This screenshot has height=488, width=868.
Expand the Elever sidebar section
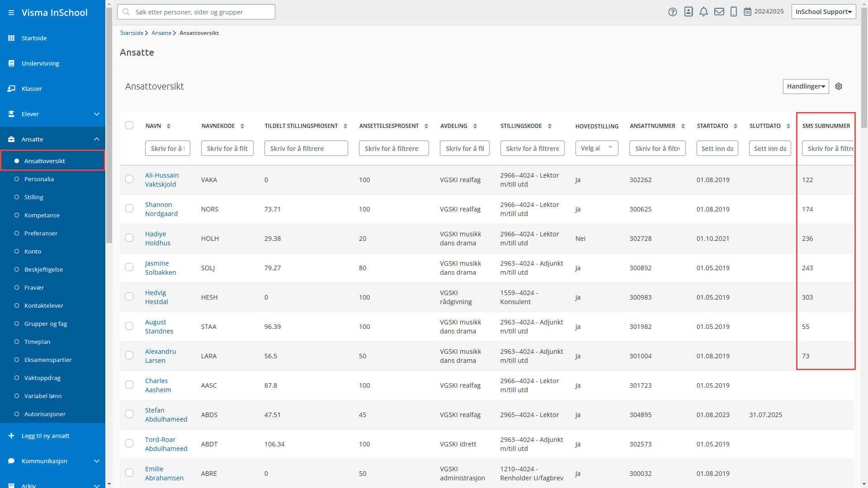click(x=96, y=114)
